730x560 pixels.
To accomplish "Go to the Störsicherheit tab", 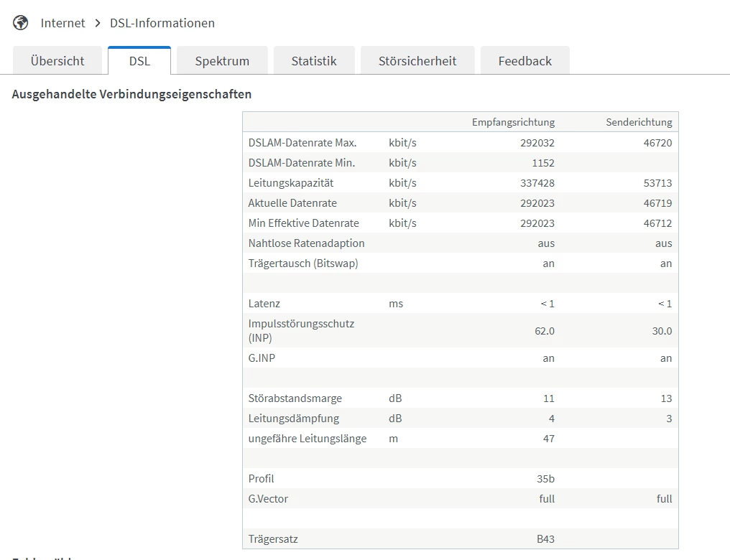I will coord(417,61).
